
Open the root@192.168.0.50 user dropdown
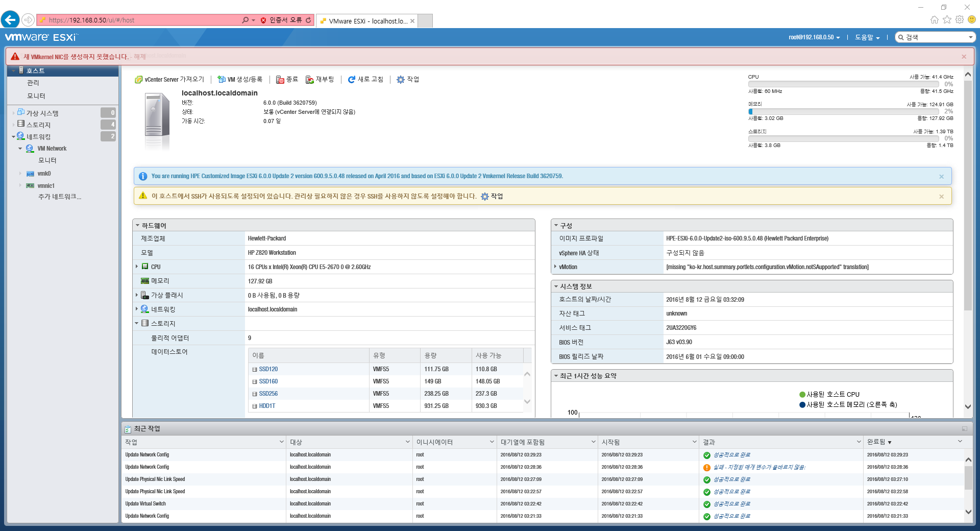click(814, 37)
